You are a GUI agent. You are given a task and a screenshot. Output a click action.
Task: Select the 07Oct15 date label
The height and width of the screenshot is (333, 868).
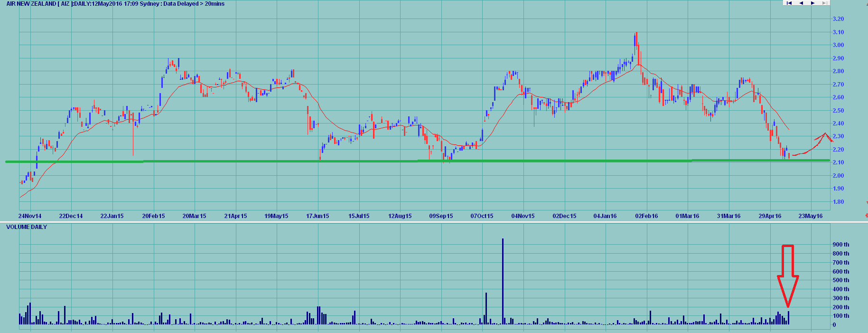482,216
